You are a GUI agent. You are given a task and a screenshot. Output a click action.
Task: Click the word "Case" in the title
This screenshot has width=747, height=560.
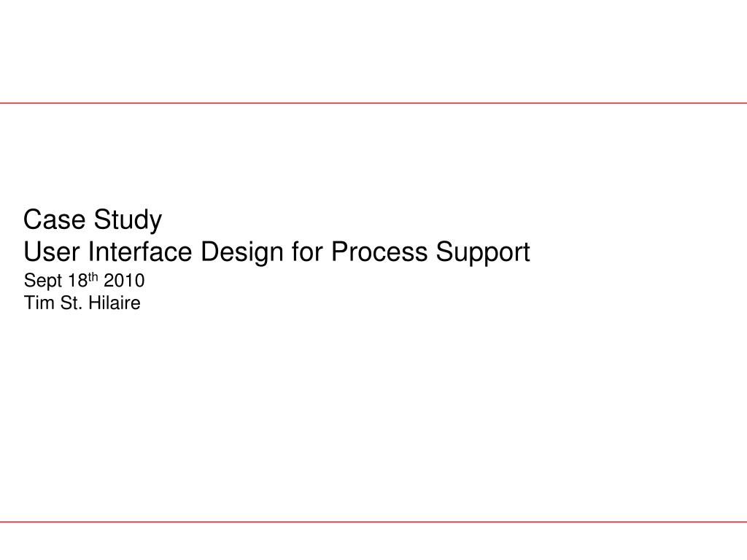pos(54,219)
